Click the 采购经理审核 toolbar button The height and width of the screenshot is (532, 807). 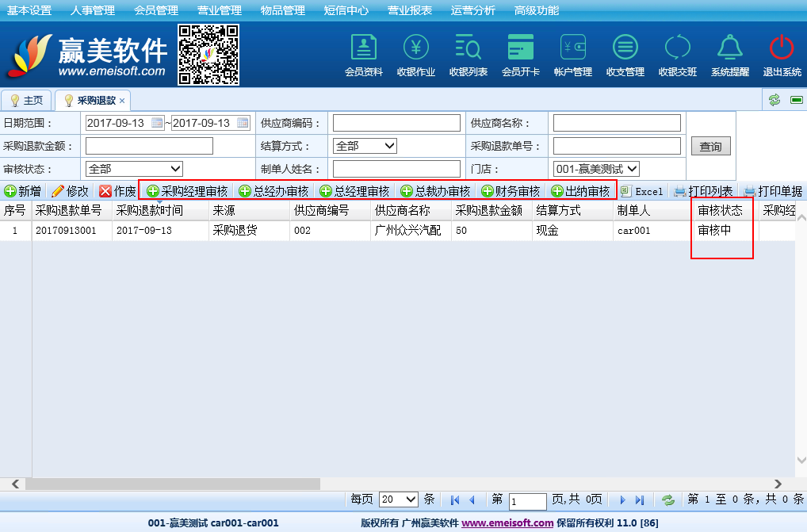(x=187, y=191)
